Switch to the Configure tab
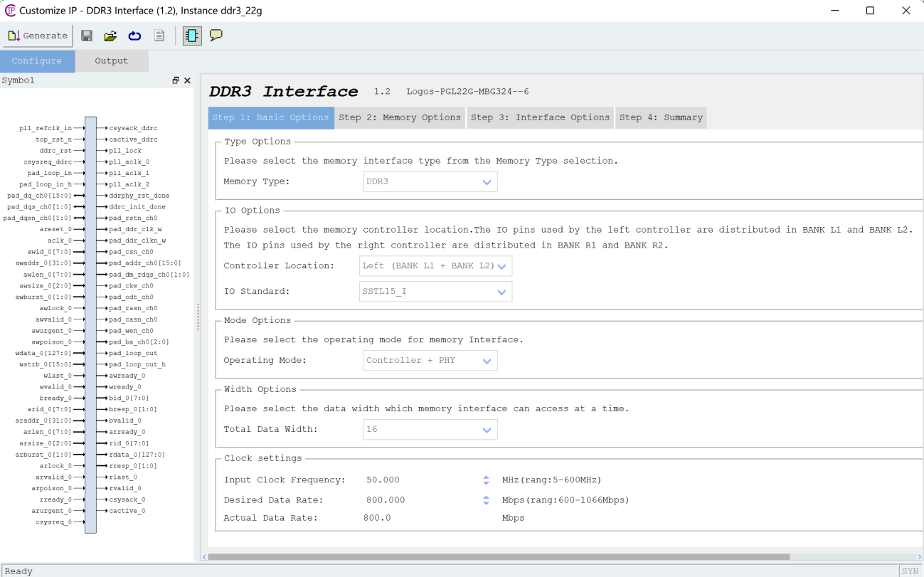This screenshot has width=924, height=577. pos(37,61)
